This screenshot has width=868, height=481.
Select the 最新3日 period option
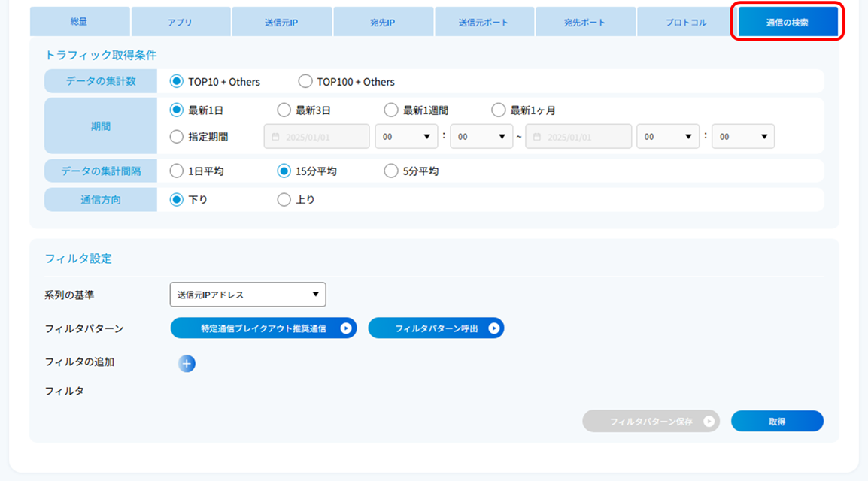(x=284, y=110)
